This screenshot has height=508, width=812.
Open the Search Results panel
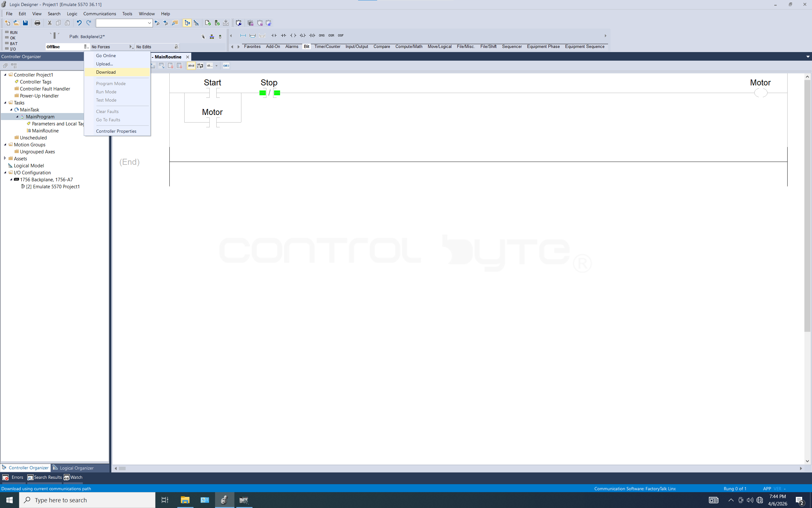point(45,477)
